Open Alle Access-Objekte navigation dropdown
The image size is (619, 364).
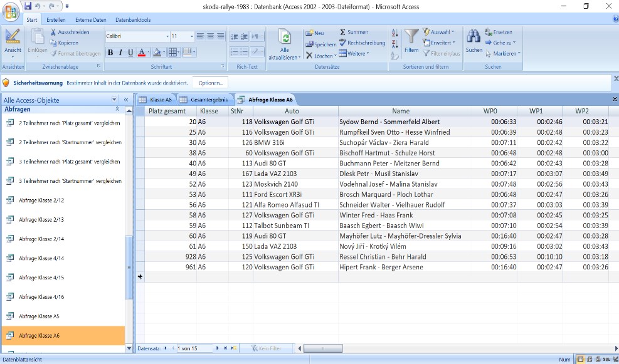click(114, 100)
